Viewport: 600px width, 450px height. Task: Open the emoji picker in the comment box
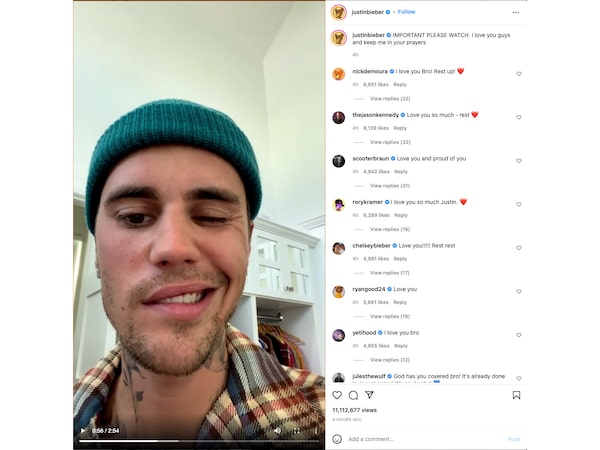[337, 439]
